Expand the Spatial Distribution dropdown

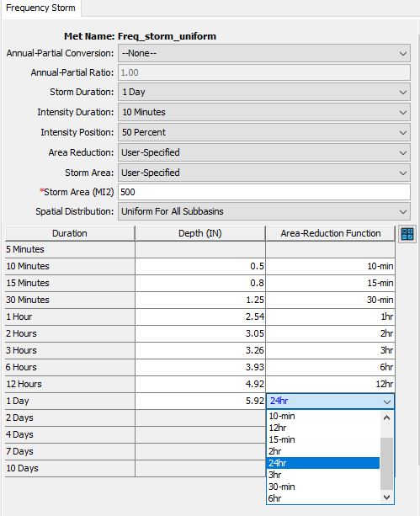(x=264, y=211)
